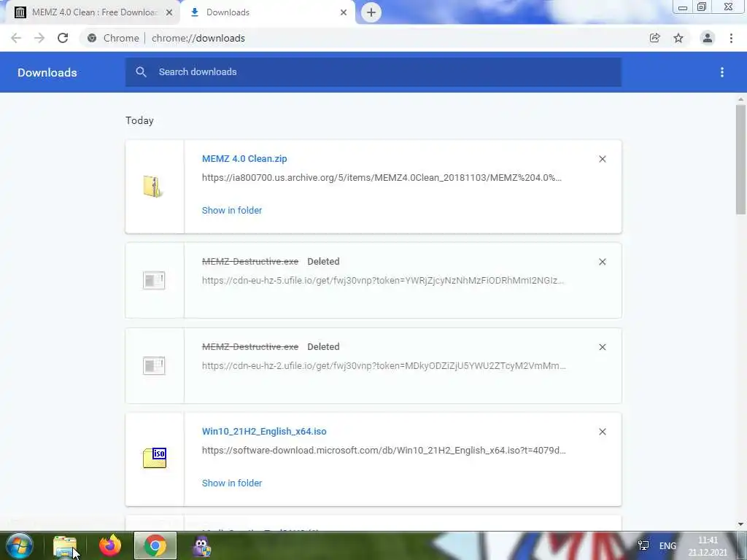Click the scrollbar up arrow

[x=740, y=99]
